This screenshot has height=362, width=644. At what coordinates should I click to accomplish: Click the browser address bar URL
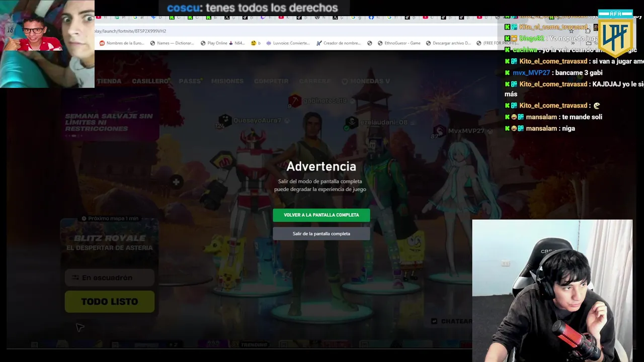click(x=130, y=31)
